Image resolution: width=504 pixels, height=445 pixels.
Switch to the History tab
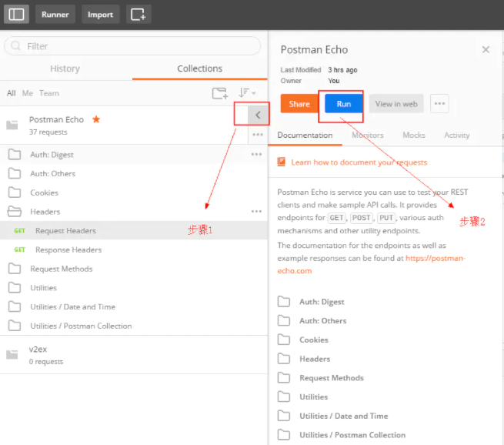(x=65, y=69)
